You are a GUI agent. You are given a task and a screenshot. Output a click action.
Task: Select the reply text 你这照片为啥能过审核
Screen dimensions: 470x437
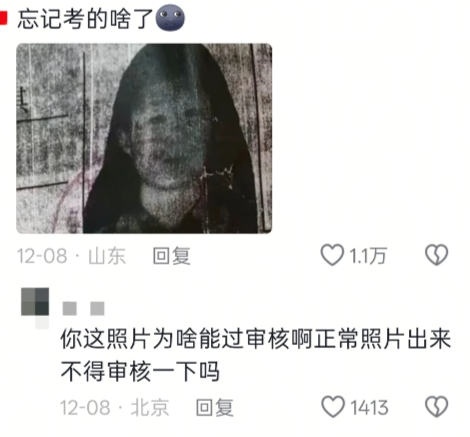click(174, 339)
